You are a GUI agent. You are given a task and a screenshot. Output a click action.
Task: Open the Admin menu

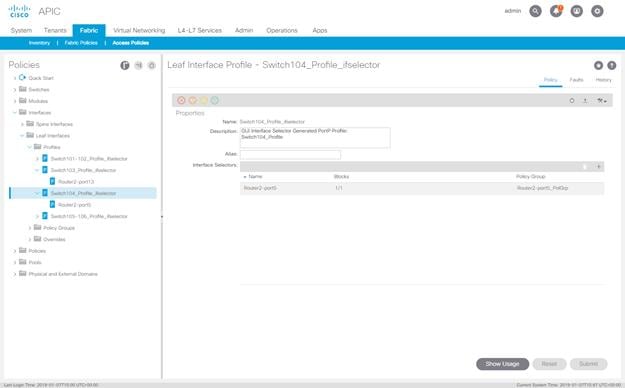[x=244, y=30]
